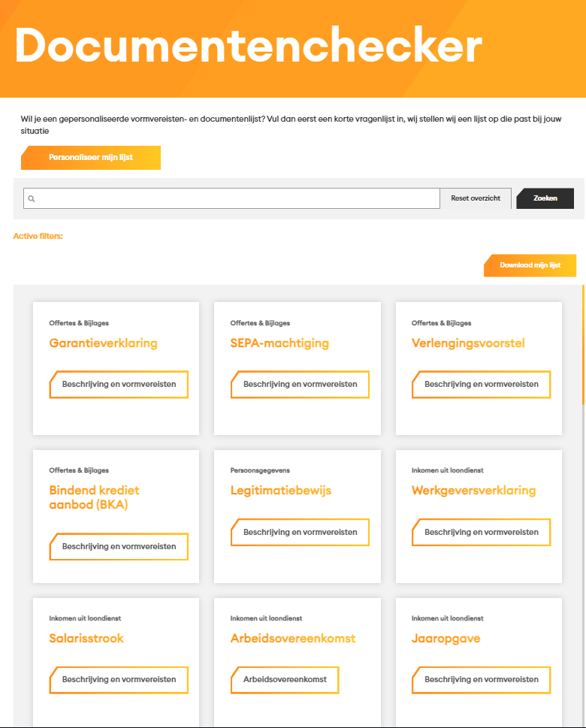Open SEPA-machtiging Beschrijving en vormvereisten
The image size is (586, 728).
(x=300, y=384)
